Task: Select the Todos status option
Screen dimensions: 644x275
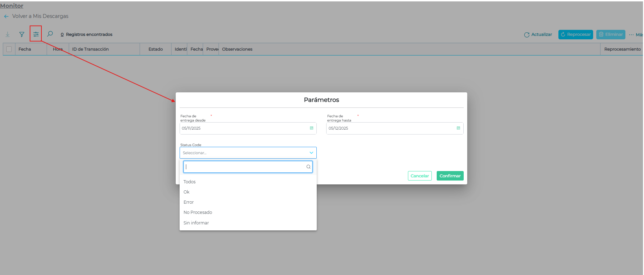Action: point(189,182)
